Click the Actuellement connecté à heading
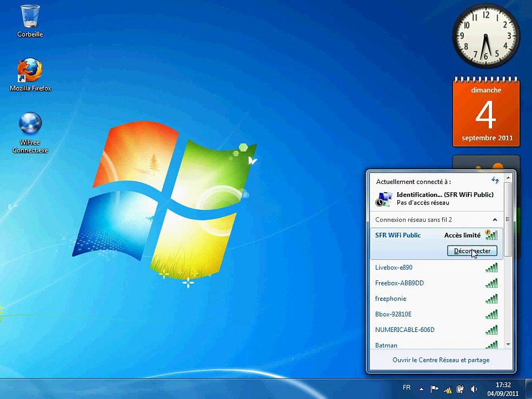 [413, 182]
